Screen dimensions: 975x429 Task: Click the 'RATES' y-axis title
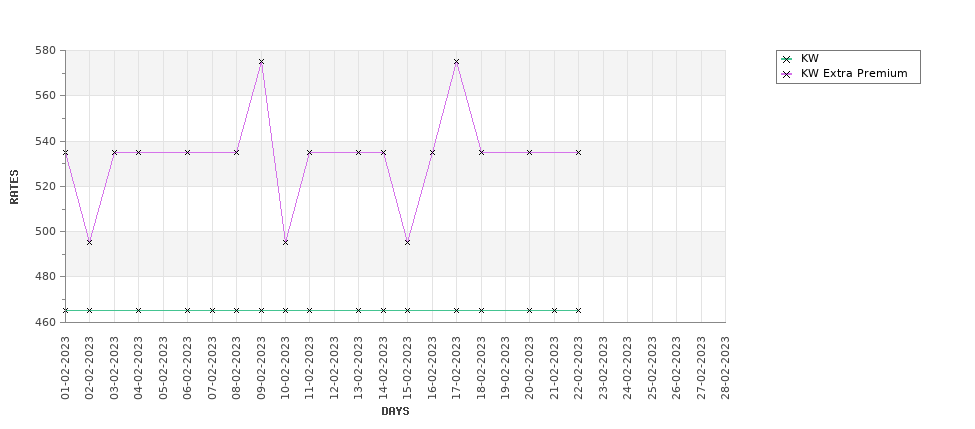[x=14, y=187]
